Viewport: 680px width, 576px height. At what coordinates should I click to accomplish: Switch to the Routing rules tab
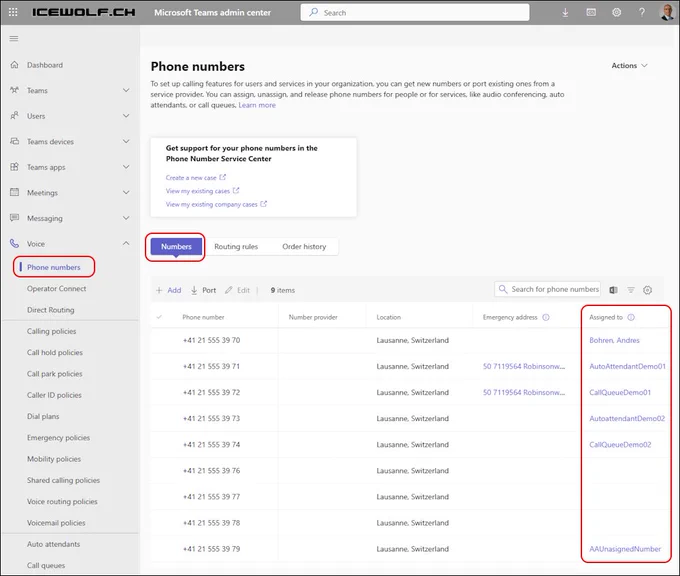coord(236,246)
